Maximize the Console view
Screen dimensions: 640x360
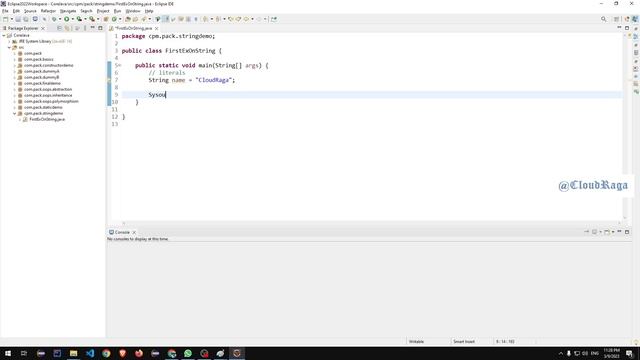coord(627,232)
